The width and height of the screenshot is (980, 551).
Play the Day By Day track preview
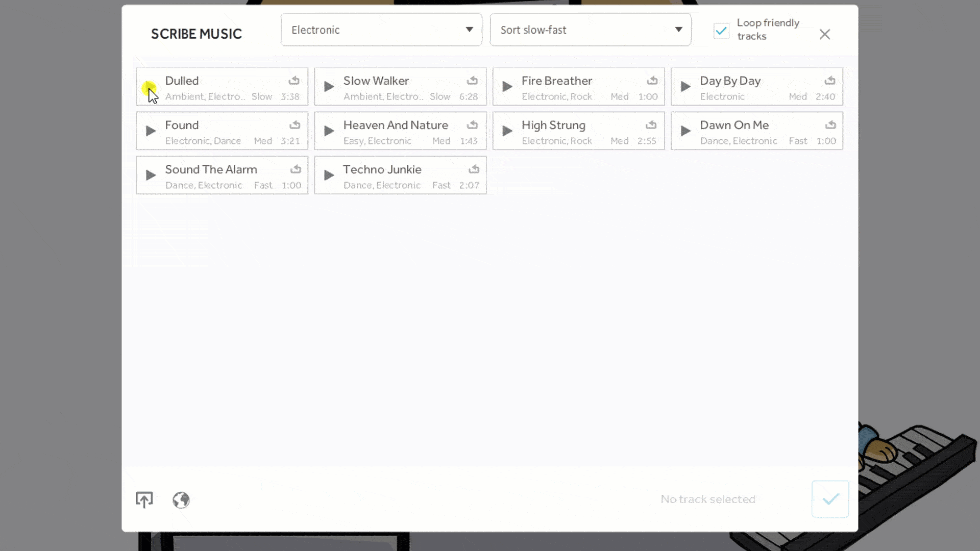(685, 87)
